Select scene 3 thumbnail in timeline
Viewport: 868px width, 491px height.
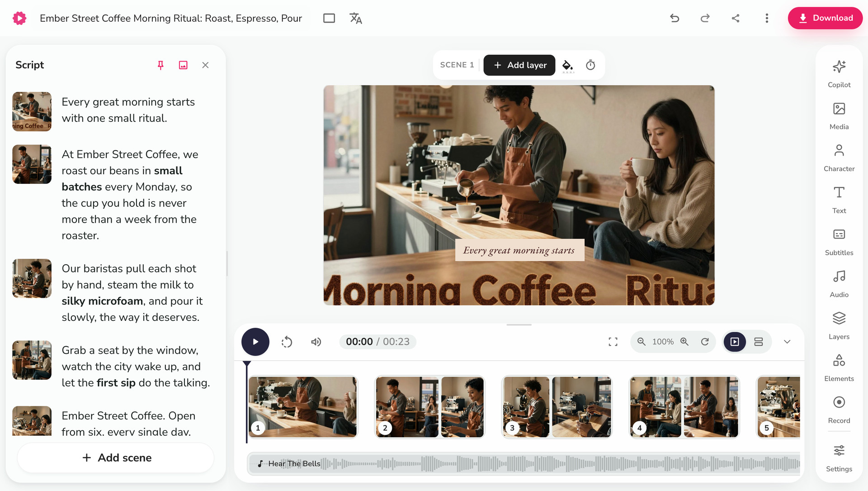[557, 407]
